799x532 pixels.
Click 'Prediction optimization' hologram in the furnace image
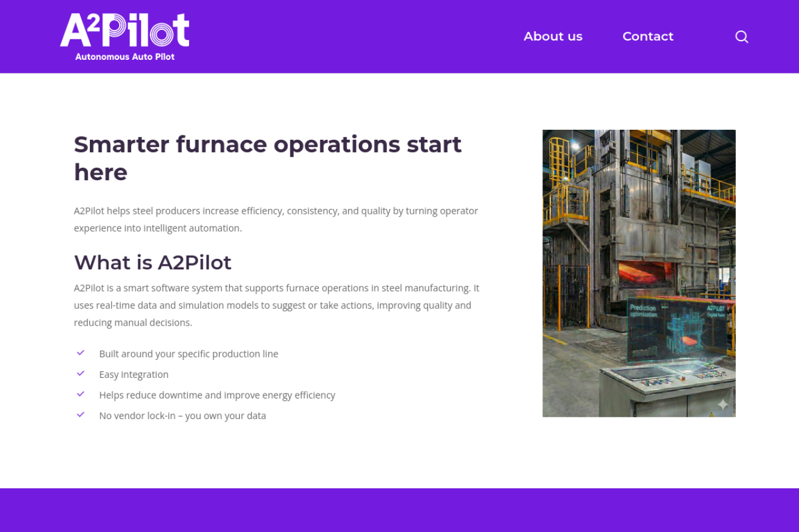tap(644, 311)
